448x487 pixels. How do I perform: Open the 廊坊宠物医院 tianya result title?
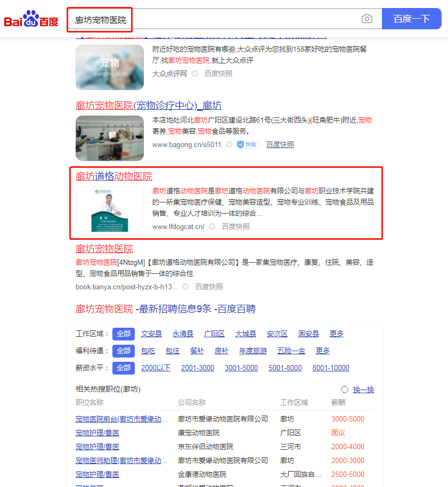tap(104, 249)
